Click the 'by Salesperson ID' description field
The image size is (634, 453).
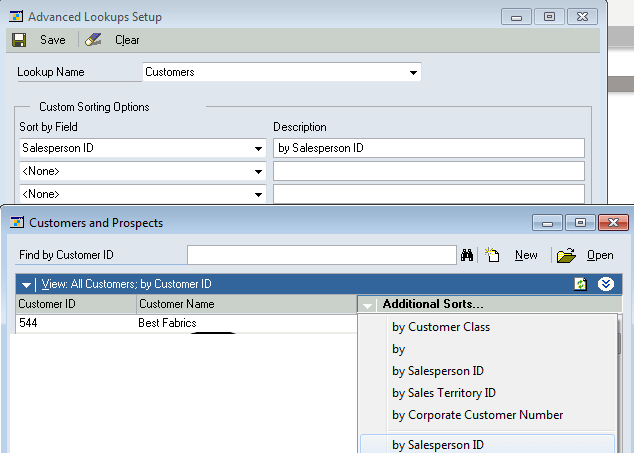428,149
